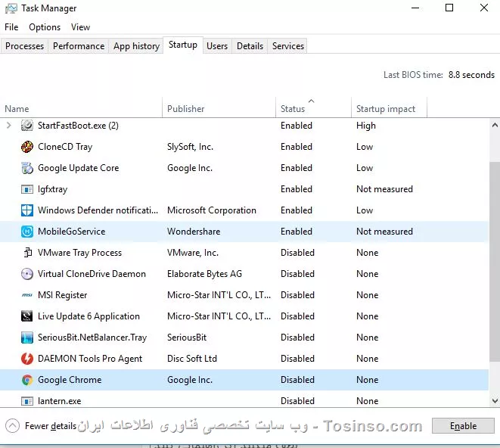Collapse to Fewer details view
The height and width of the screenshot is (448, 500).
(41, 425)
